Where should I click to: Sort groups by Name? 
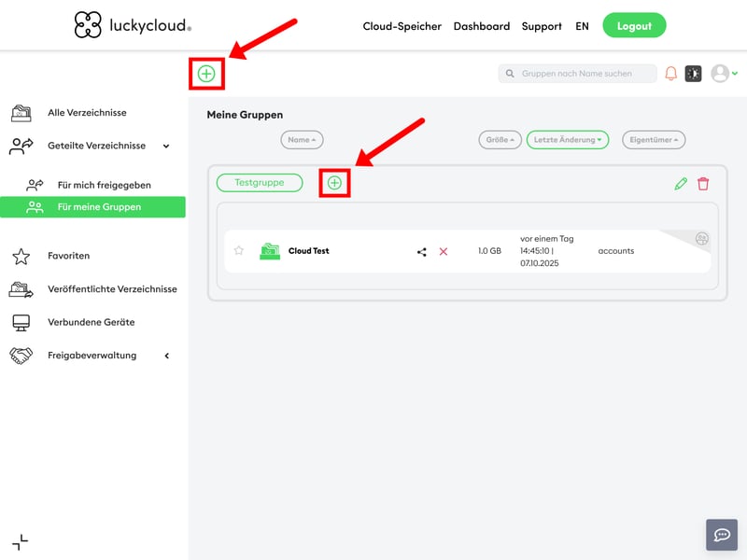[302, 140]
